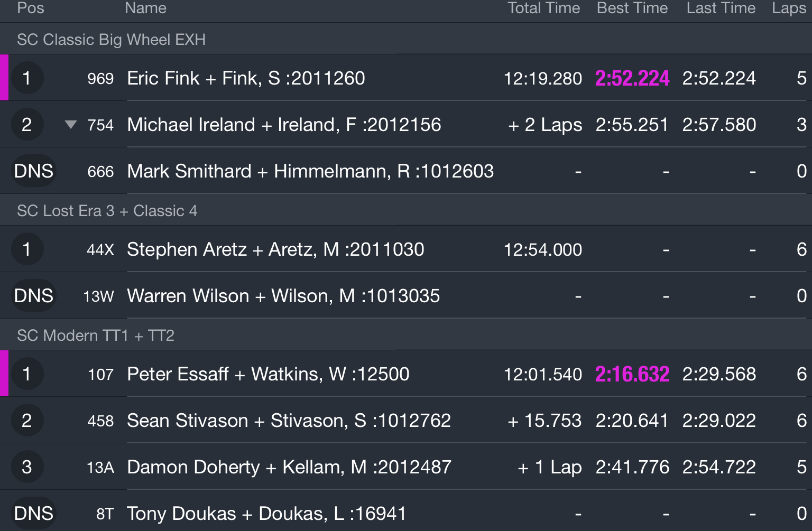Image resolution: width=812 pixels, height=531 pixels.
Task: Click magenta best time 2:16.632
Action: pyautogui.click(x=632, y=374)
